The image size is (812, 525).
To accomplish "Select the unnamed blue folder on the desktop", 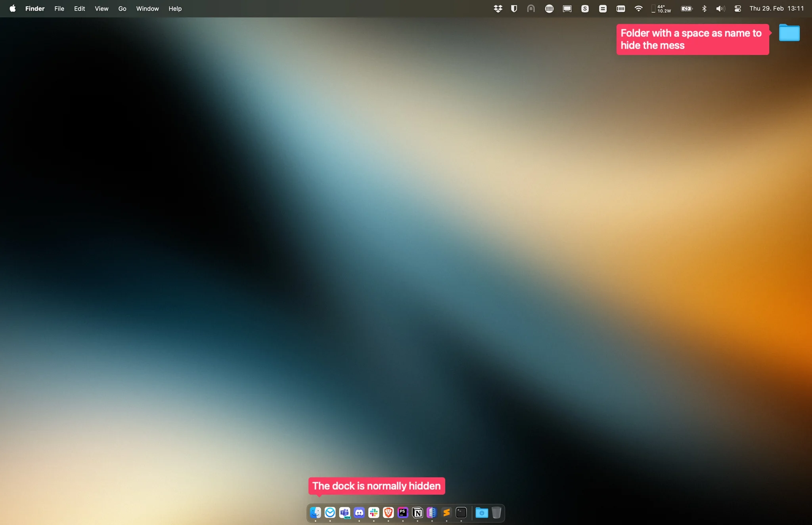I will pos(789,33).
